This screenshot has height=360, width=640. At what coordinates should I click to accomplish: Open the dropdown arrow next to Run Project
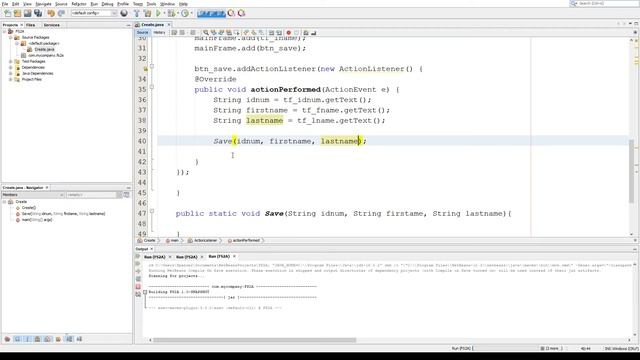click(x=164, y=13)
